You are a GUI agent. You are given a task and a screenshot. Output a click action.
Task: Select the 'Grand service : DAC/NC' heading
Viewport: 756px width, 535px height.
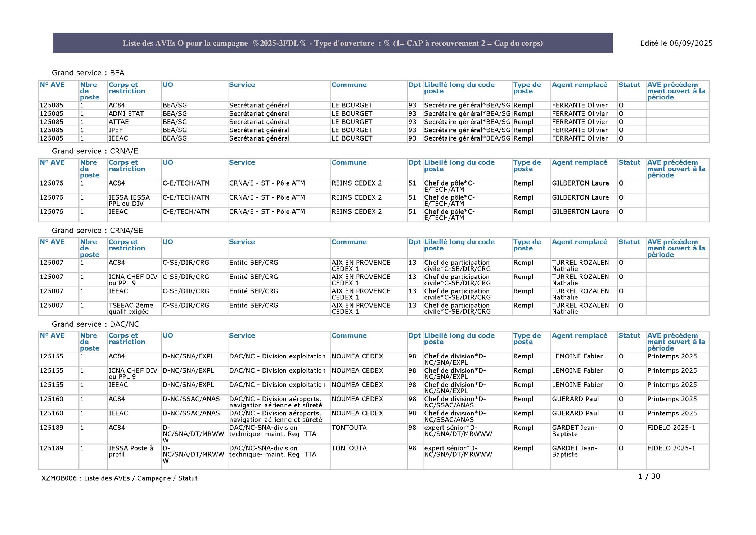pyautogui.click(x=95, y=324)
